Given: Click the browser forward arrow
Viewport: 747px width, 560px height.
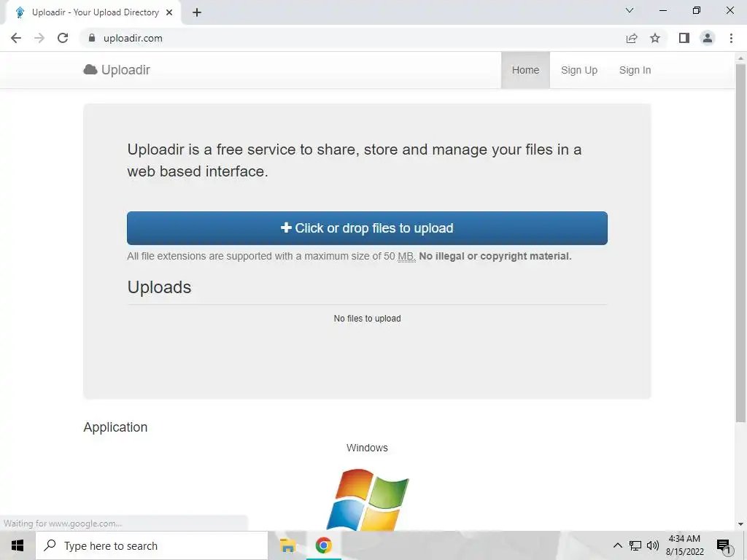Looking at the screenshot, I should click(39, 38).
